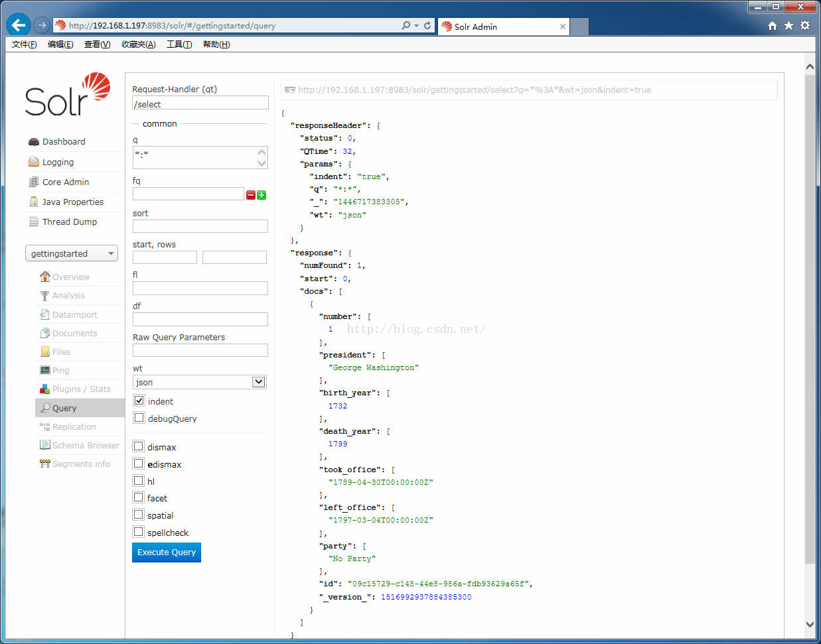Viewport: 821px width, 644px height.
Task: Open the 帮助(H) menu
Action: point(216,44)
